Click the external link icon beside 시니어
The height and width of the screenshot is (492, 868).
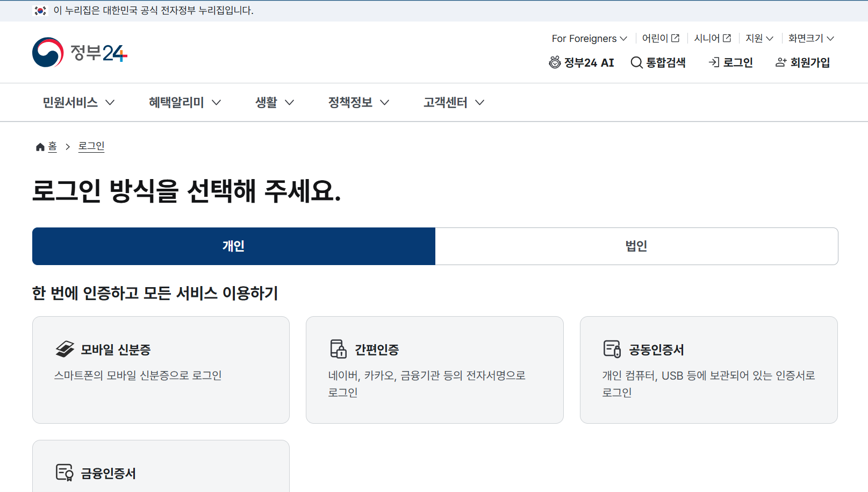pyautogui.click(x=727, y=38)
